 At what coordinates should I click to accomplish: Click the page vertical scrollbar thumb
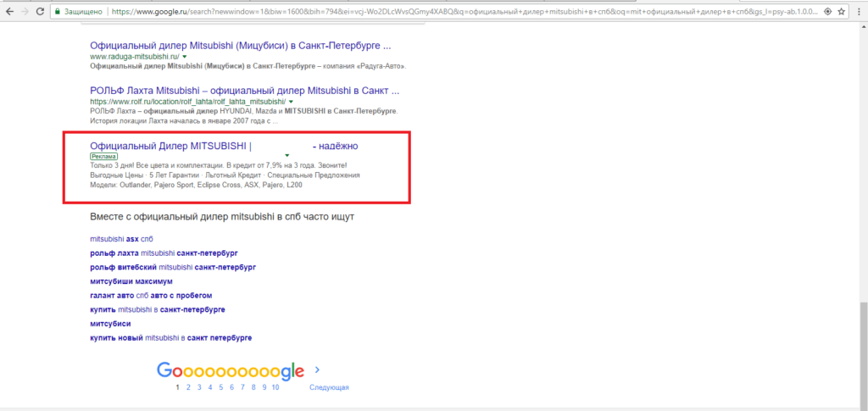[x=864, y=354]
